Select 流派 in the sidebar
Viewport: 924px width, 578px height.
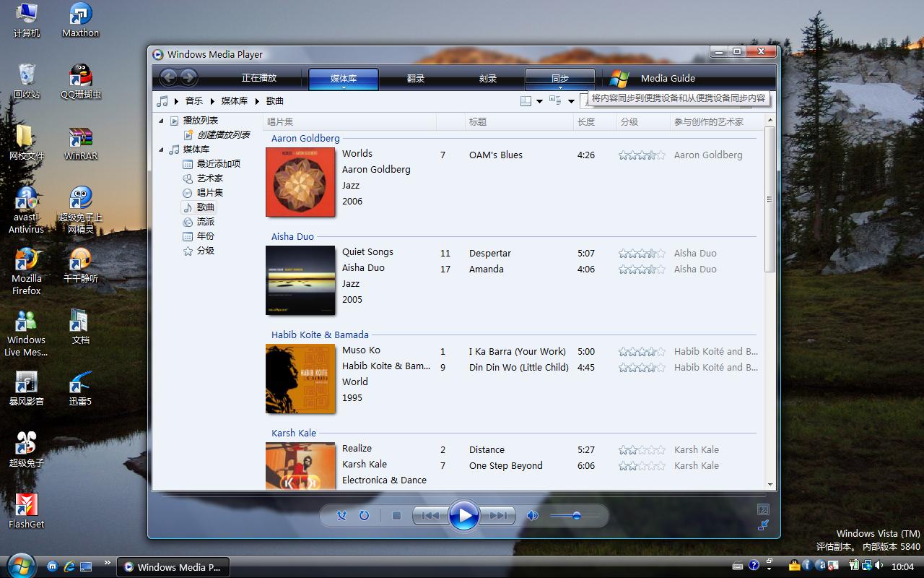pos(206,222)
